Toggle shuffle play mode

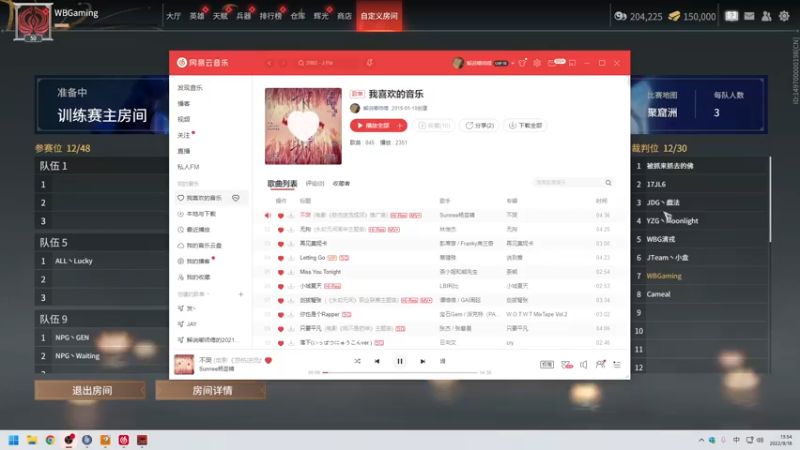pos(357,361)
